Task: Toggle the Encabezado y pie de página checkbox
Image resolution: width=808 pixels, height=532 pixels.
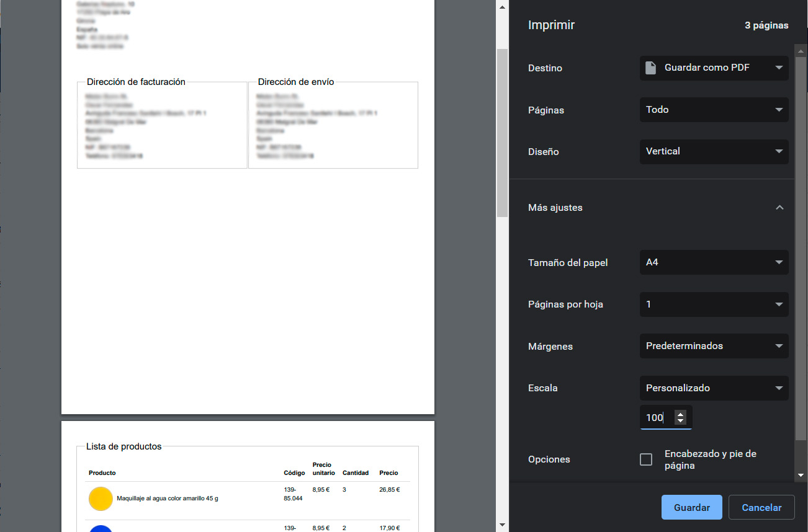Action: click(646, 459)
